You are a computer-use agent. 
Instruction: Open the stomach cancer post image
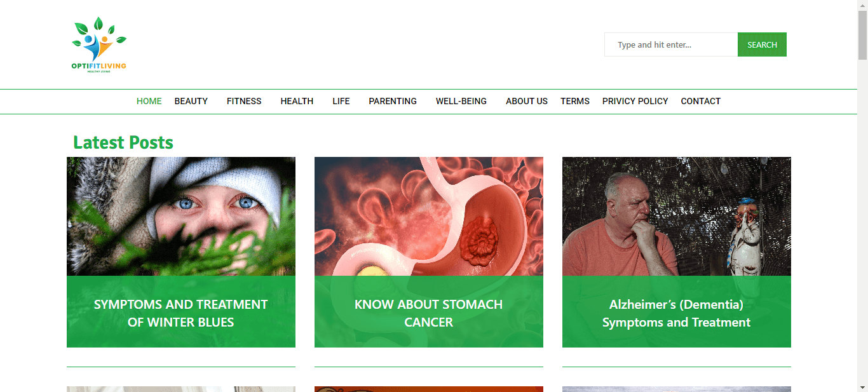(429, 216)
